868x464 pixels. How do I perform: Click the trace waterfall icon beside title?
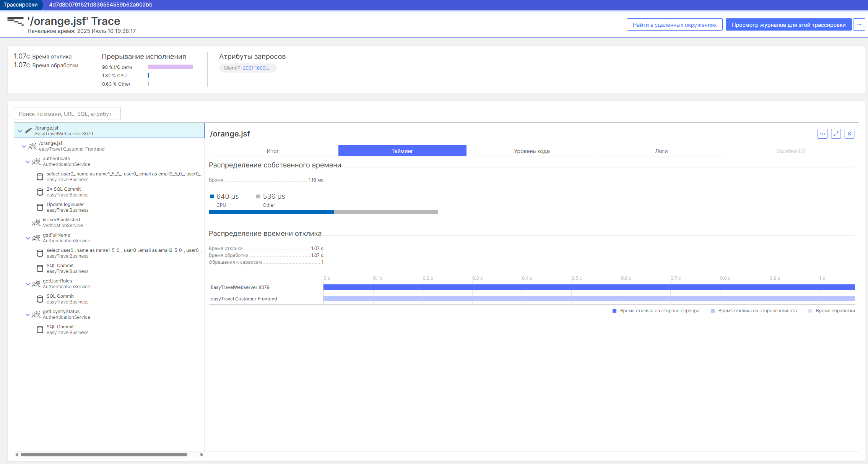15,21
